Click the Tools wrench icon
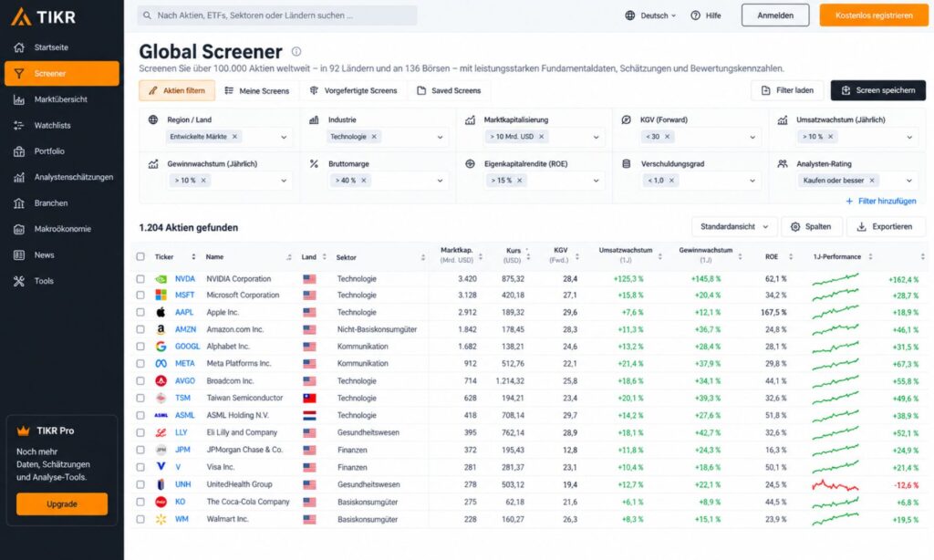The width and height of the screenshot is (934, 560). 19,281
